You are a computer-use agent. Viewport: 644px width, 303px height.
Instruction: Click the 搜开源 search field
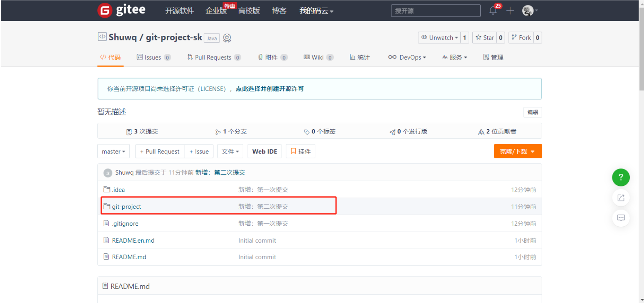(x=435, y=11)
